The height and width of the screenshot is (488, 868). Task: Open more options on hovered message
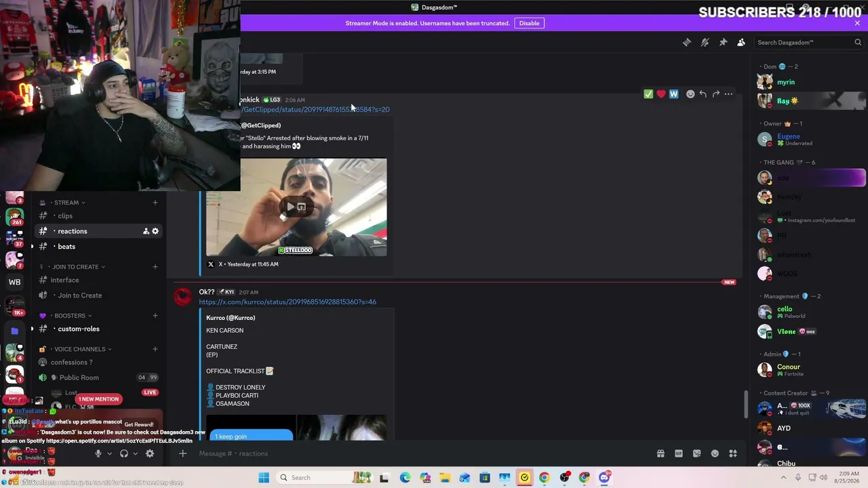click(x=728, y=94)
